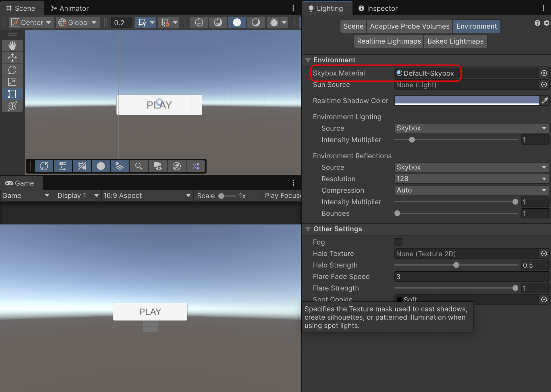Viewport: 551px width, 392px height.
Task: Select the Hand view tool
Action: pyautogui.click(x=12, y=46)
